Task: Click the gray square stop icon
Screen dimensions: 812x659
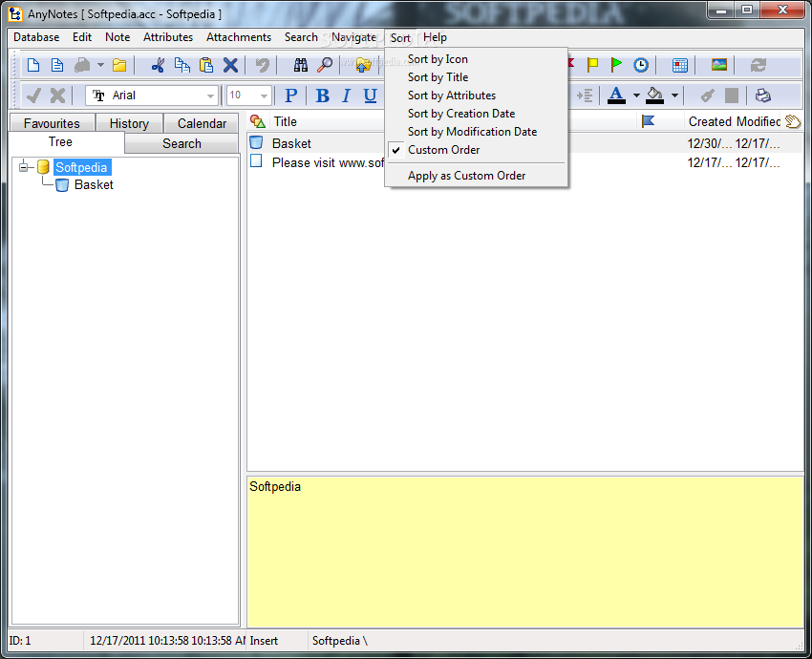Action: coord(731,96)
